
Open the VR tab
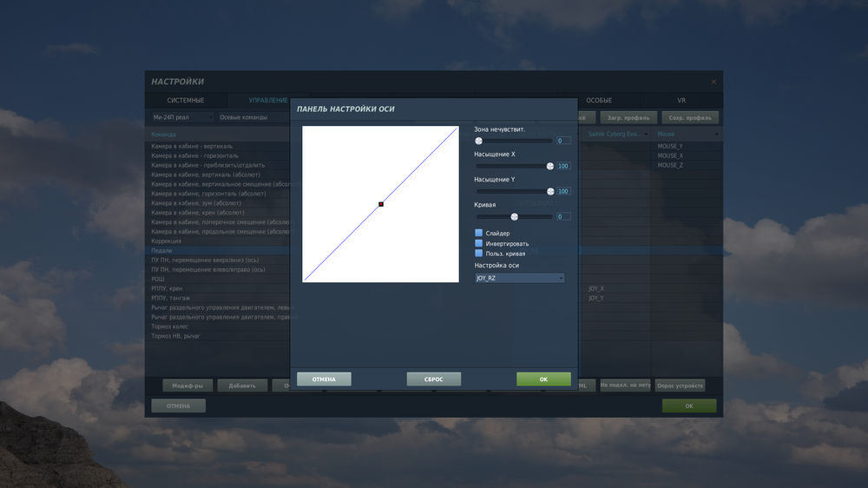click(681, 100)
